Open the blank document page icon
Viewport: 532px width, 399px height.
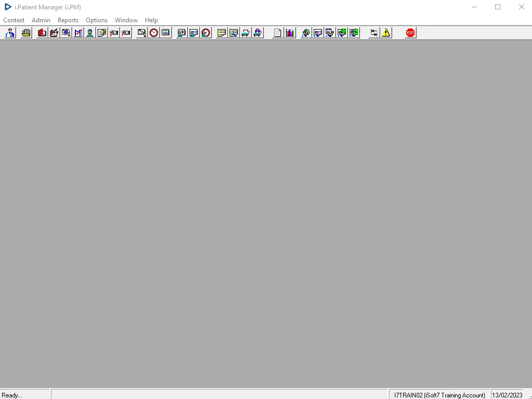(277, 33)
